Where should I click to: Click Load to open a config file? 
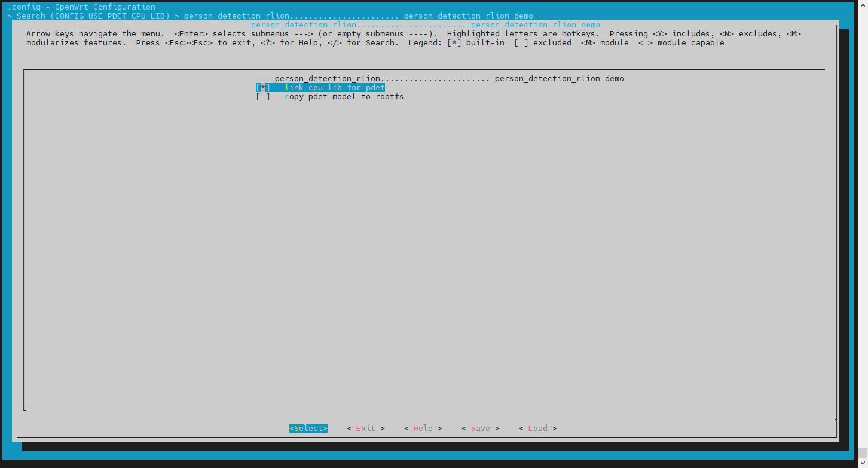537,429
